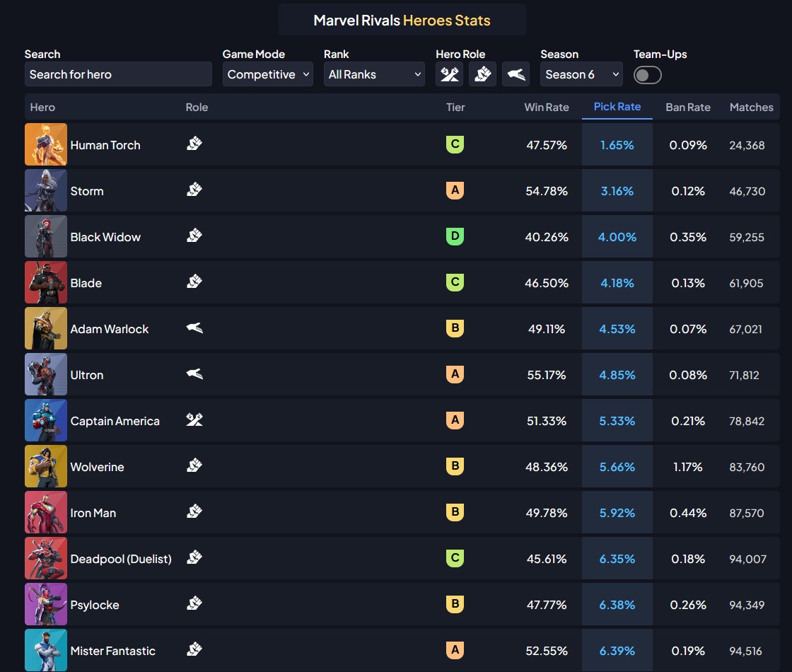
Task: Sort table by Role column
Action: coord(197,107)
